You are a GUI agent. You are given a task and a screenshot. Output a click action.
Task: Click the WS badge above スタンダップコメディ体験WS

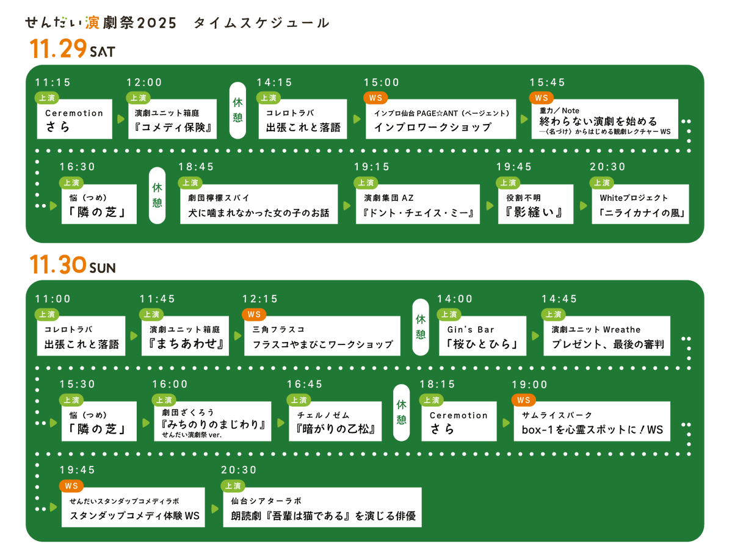tap(71, 485)
